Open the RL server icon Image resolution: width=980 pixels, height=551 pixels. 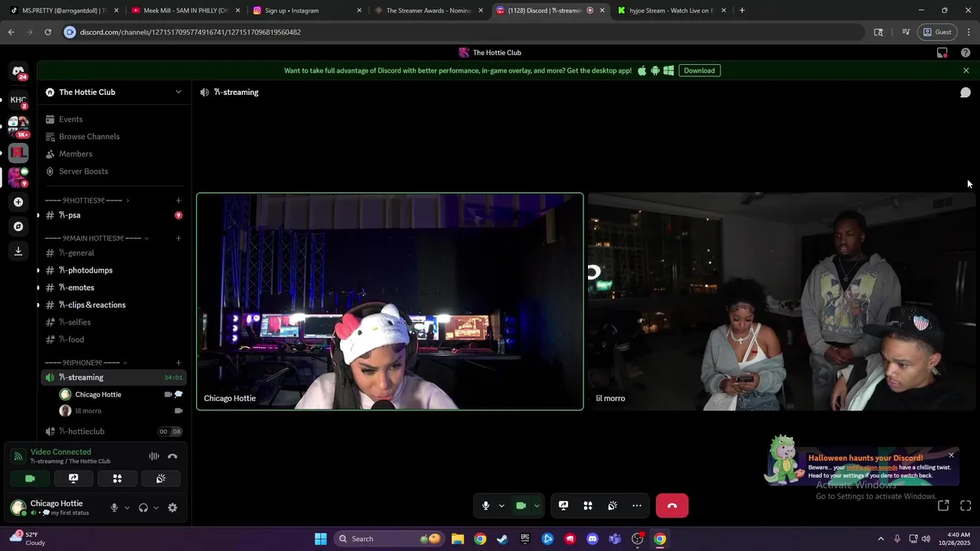point(18,152)
